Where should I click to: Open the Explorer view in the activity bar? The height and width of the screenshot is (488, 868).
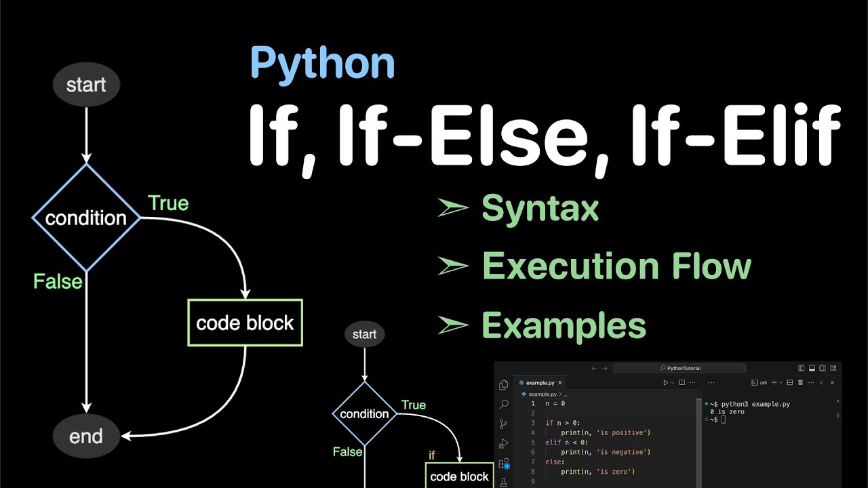point(503,385)
